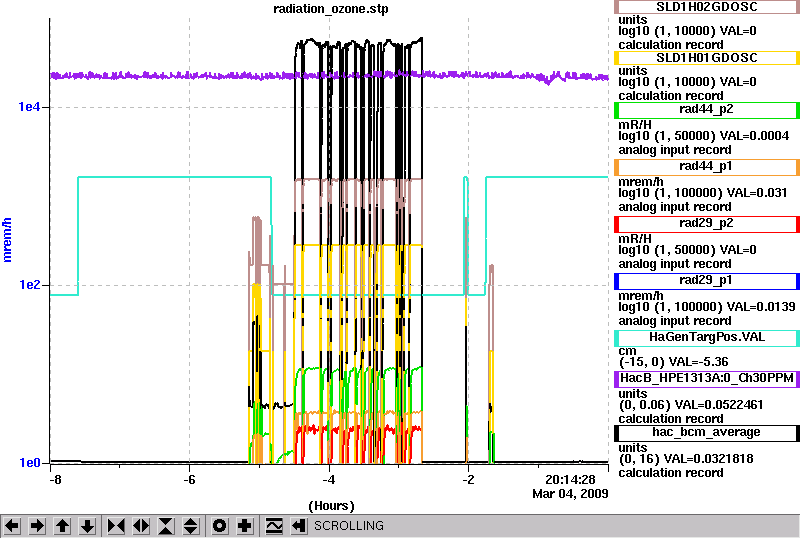Click 'calculation record' under hac_bcm_average
Viewport: 800px width, 538px height.
point(671,473)
